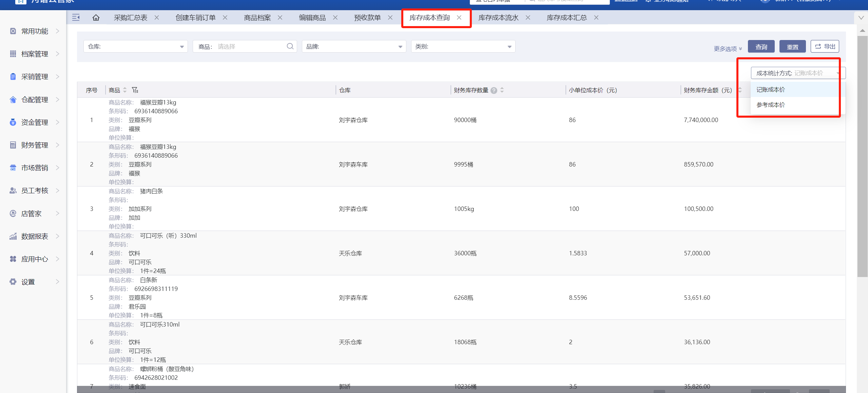
Task: Click the home icon tab
Action: tap(96, 18)
